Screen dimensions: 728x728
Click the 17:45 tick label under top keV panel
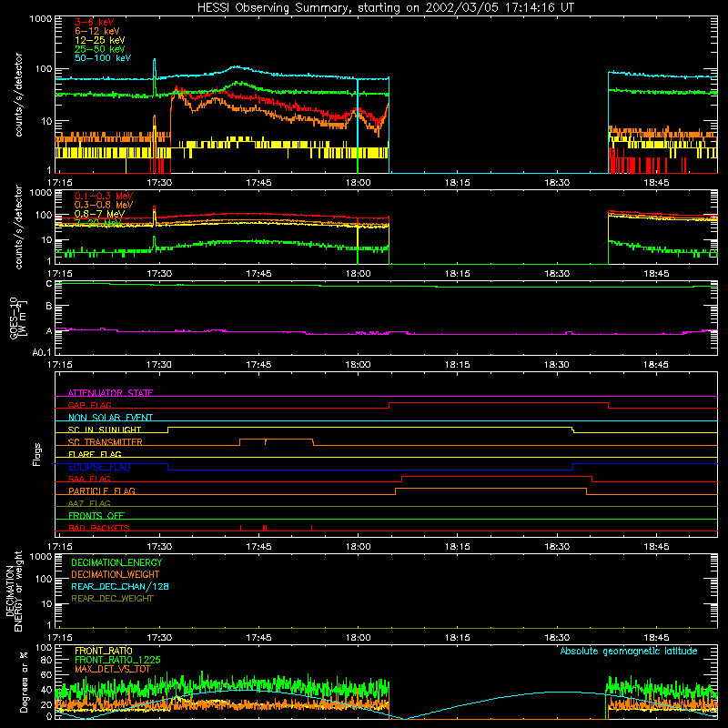258,183
